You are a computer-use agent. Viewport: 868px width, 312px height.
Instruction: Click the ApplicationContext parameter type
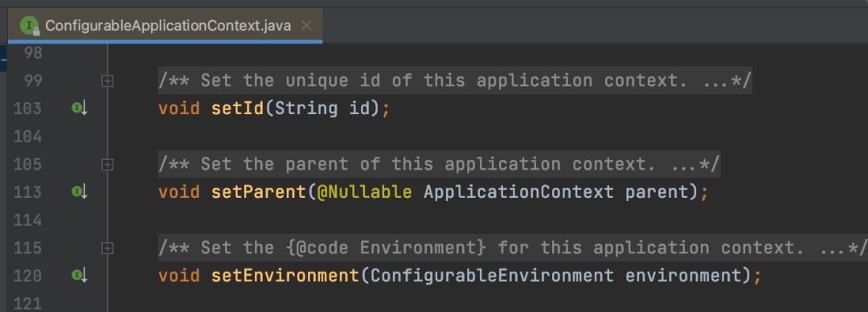518,191
